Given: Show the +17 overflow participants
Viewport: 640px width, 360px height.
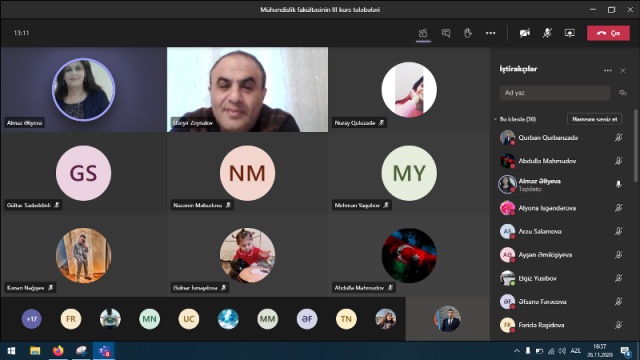Looking at the screenshot, I should [x=31, y=319].
